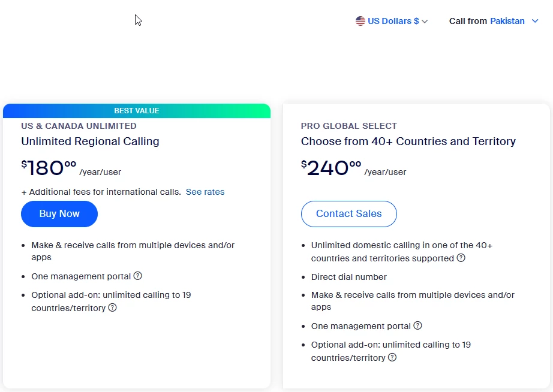
Task: Click the Unlimited Regional Calling plan title
Action: [x=90, y=141]
